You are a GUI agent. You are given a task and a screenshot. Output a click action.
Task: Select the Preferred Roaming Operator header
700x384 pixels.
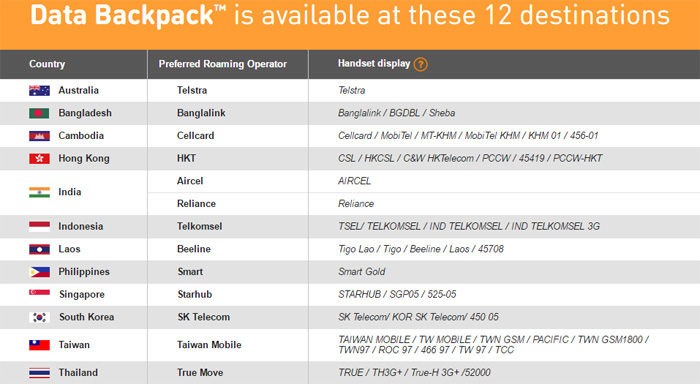(222, 64)
